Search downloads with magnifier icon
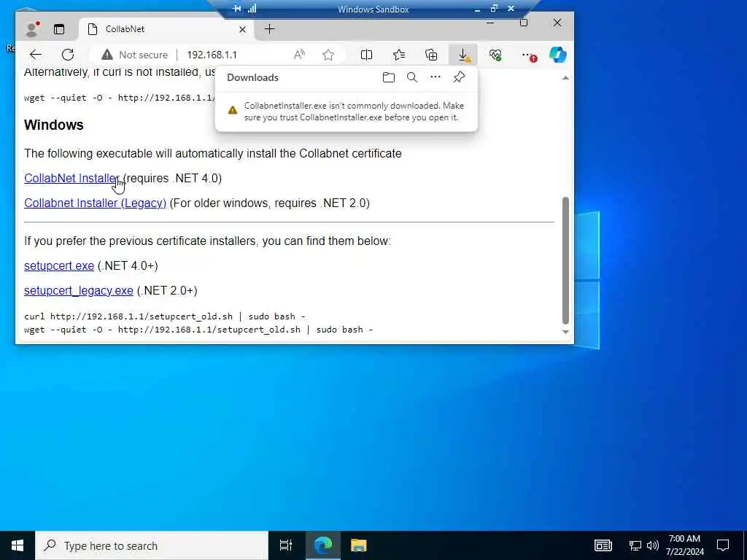 pos(412,77)
